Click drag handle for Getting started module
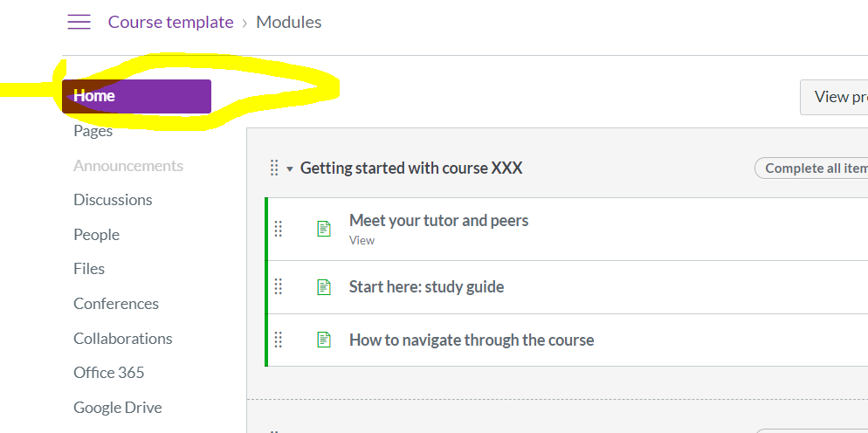 (x=273, y=168)
